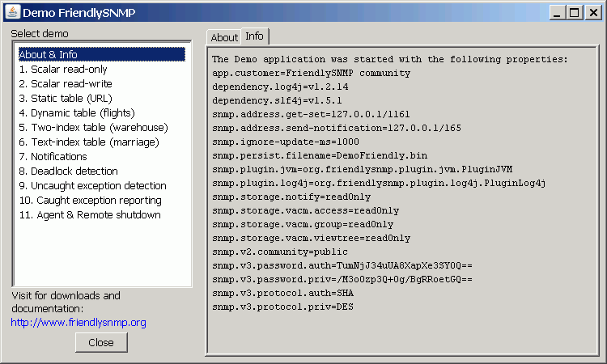607x364 pixels.
Task: Visit the http://www.friendlysnmp.org link
Action: [x=79, y=322]
